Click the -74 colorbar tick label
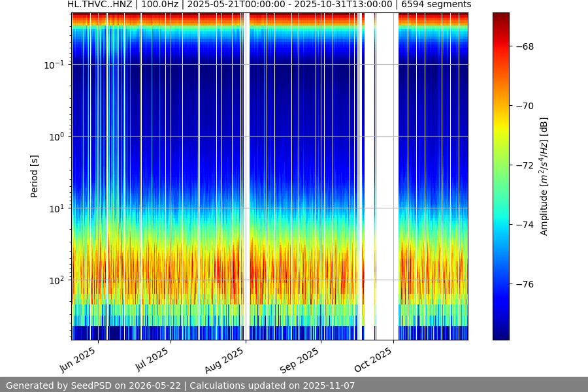This screenshot has width=588, height=392. pos(525,224)
